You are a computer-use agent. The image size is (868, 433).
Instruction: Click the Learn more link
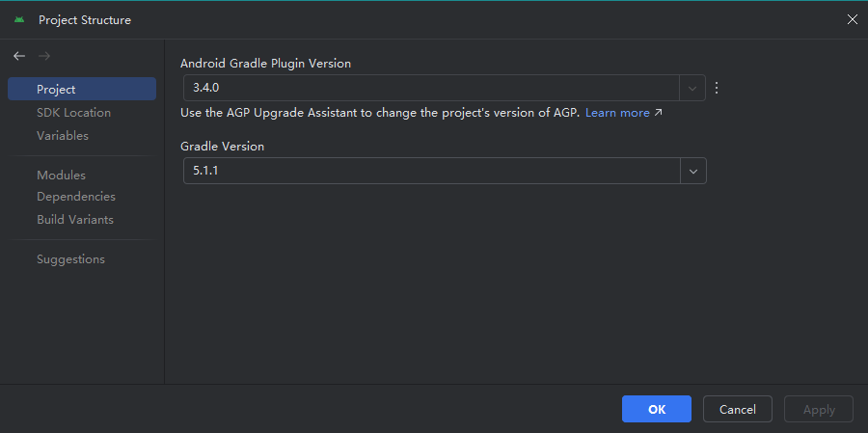(x=617, y=113)
